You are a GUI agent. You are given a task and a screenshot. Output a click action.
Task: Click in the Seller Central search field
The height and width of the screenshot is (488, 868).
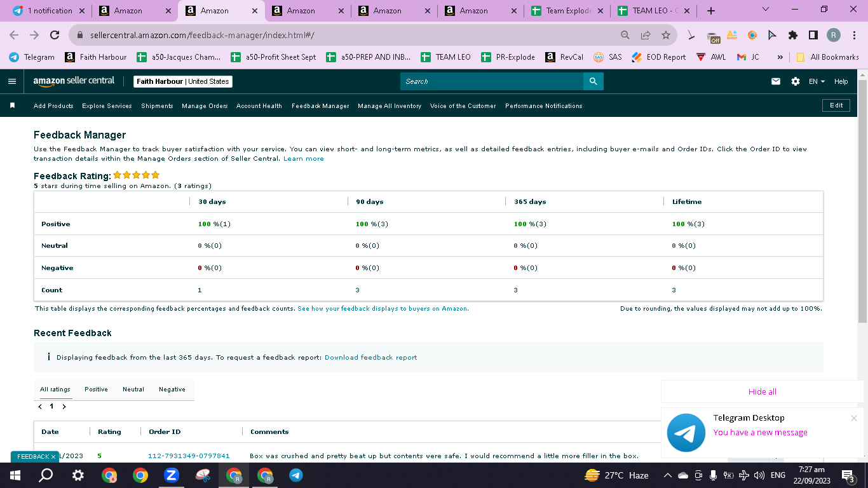(x=492, y=81)
